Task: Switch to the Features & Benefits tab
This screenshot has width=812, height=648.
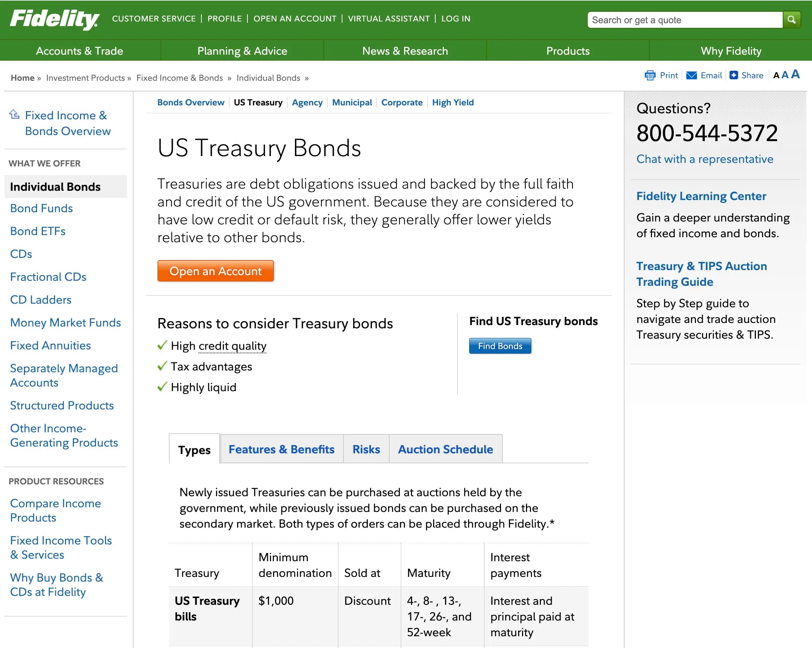Action: pos(281,449)
